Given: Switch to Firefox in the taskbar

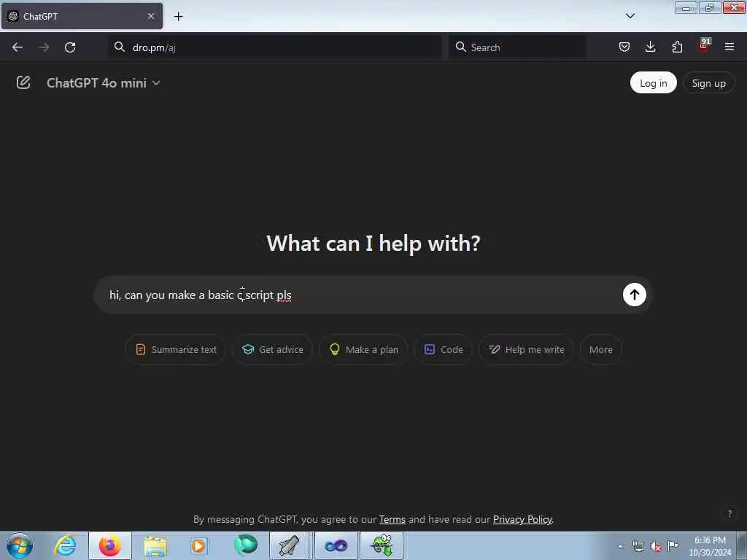Looking at the screenshot, I should click(x=110, y=545).
